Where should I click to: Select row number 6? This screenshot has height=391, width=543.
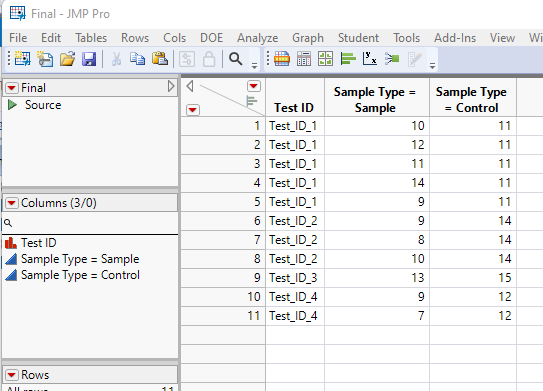223,221
